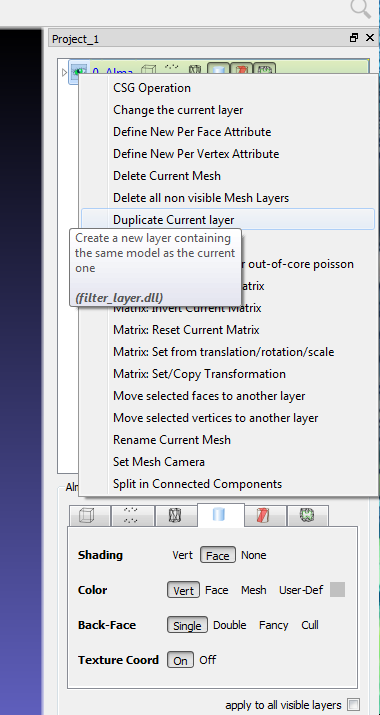Image resolution: width=380 pixels, height=715 pixels.
Task: Set Shading to Face
Action: tap(218, 555)
